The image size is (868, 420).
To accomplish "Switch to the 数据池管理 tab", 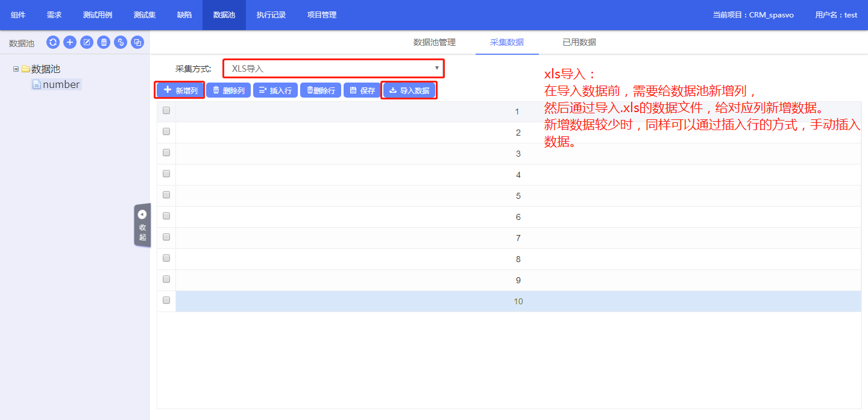I will 434,42.
